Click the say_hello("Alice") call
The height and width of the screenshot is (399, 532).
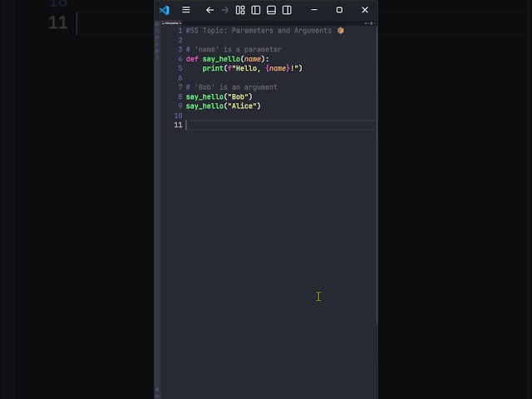224,106
